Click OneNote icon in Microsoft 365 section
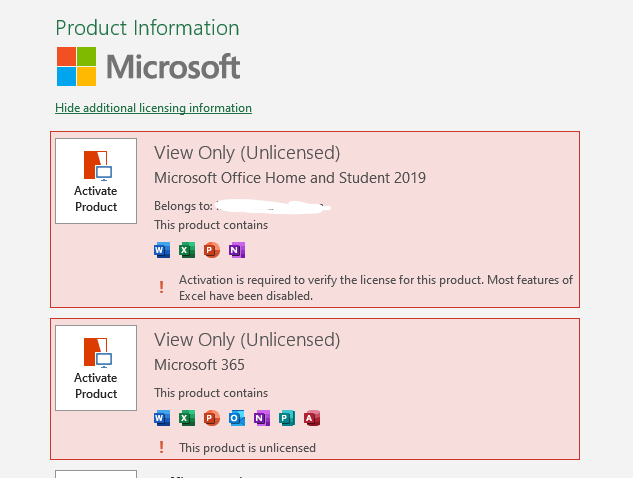The image size is (633, 478). [x=262, y=418]
